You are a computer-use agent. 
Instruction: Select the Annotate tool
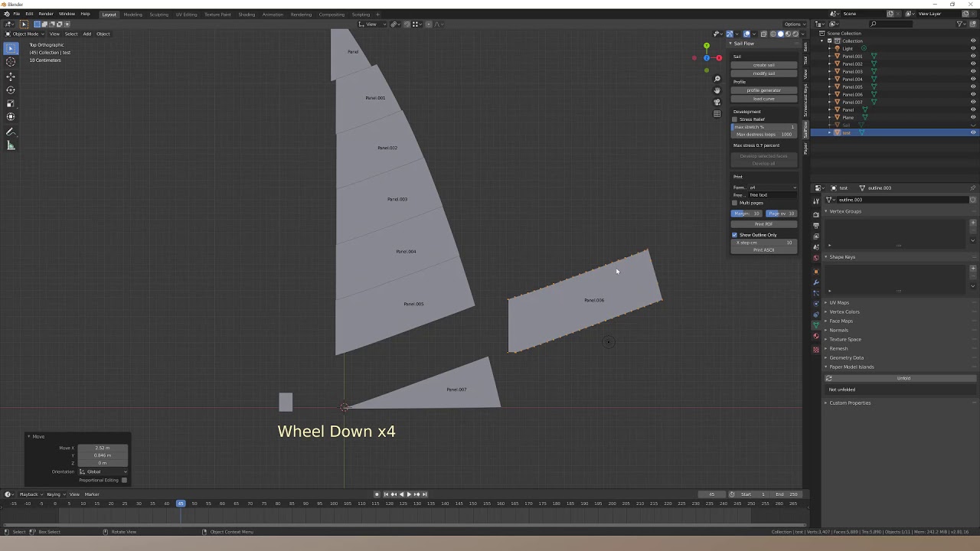point(11,132)
